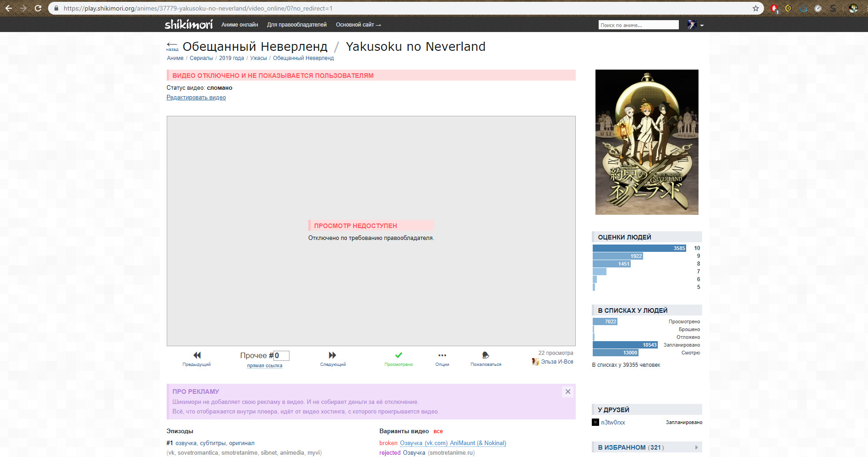Click the rating 10 bar showing 3585

pos(639,248)
